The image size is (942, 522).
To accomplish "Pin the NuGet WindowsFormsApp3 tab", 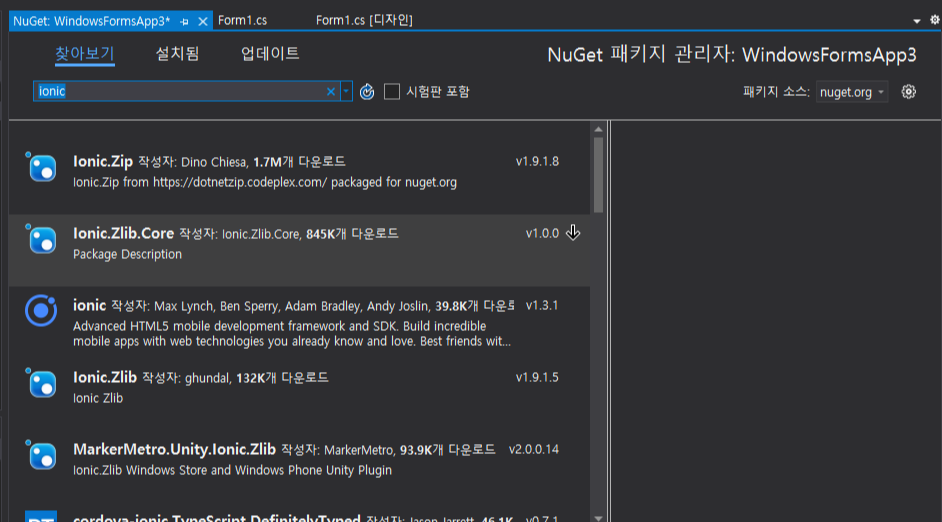I will coord(184,21).
